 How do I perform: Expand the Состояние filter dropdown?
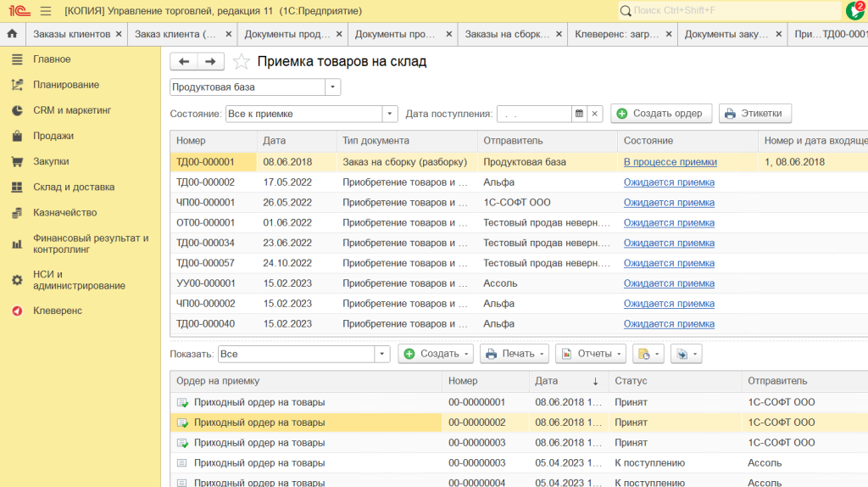point(390,114)
